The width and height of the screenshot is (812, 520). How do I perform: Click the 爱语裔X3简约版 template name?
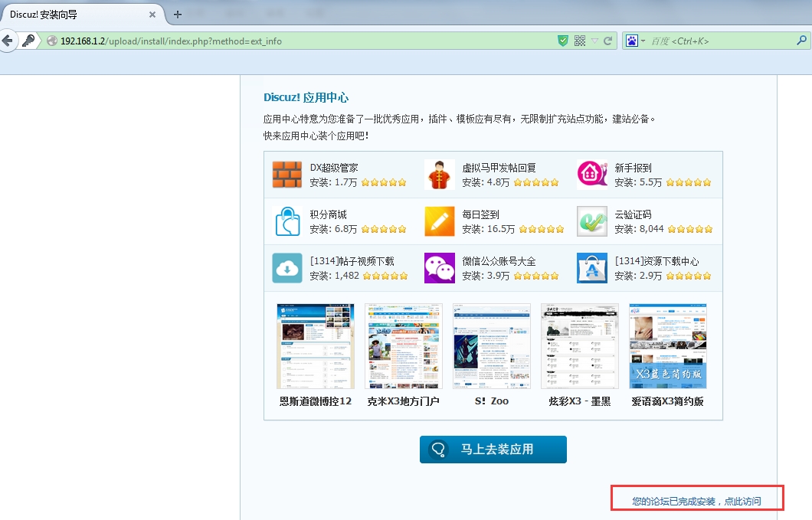click(x=667, y=401)
